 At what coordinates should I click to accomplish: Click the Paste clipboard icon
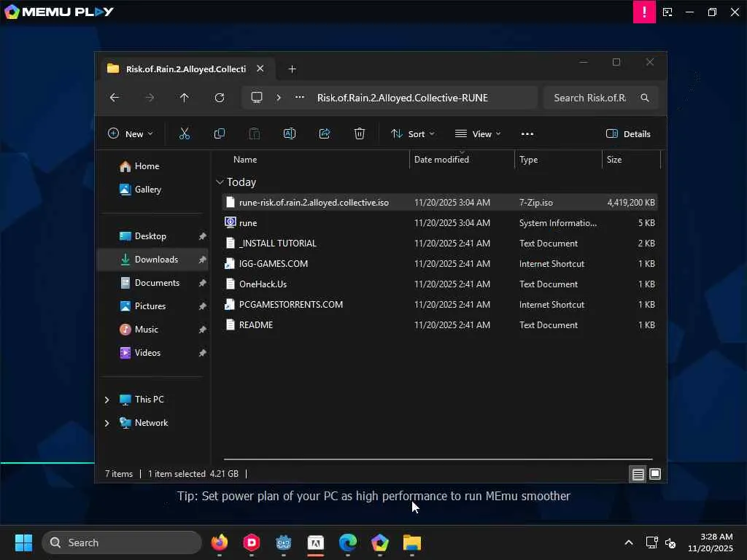tap(255, 134)
